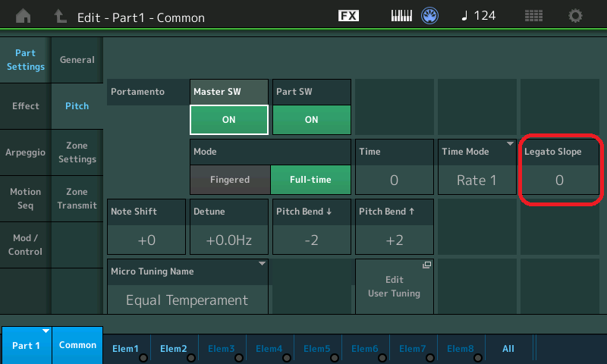The height and width of the screenshot is (364, 607).
Task: Select the Elem1 button
Action: tap(126, 349)
